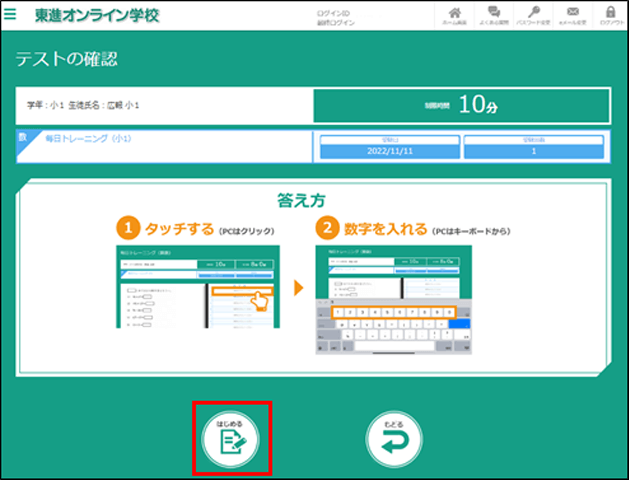Image resolution: width=629 pixels, height=480 pixels.
Task: Click the ログアウト padlock icon
Action: (609, 15)
